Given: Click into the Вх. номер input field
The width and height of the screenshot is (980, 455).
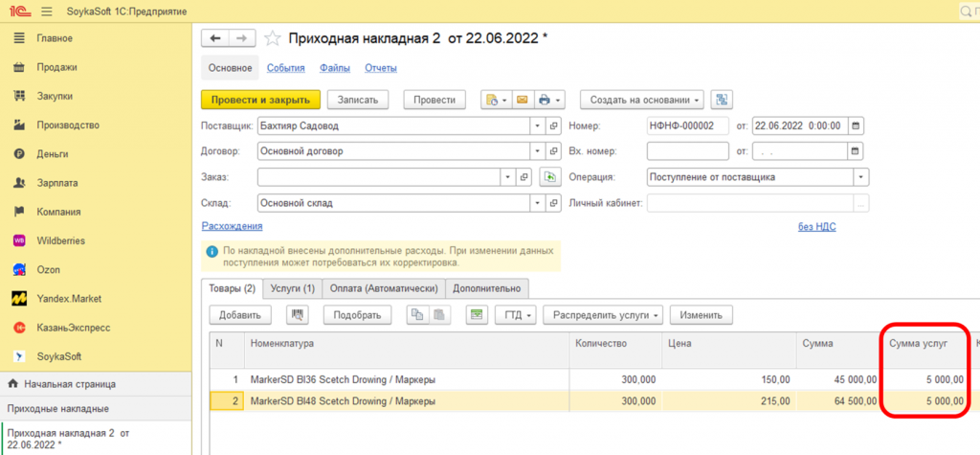Looking at the screenshot, I should [687, 151].
